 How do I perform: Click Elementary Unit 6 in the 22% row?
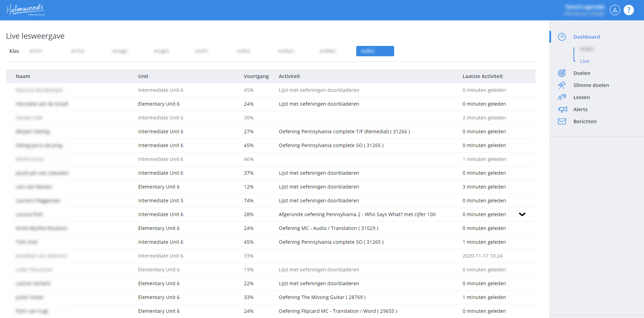click(159, 283)
